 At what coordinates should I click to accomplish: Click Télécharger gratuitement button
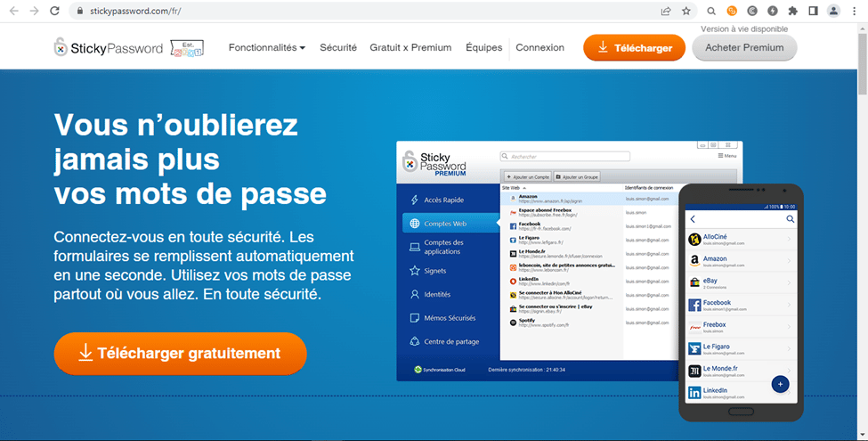pos(181,354)
